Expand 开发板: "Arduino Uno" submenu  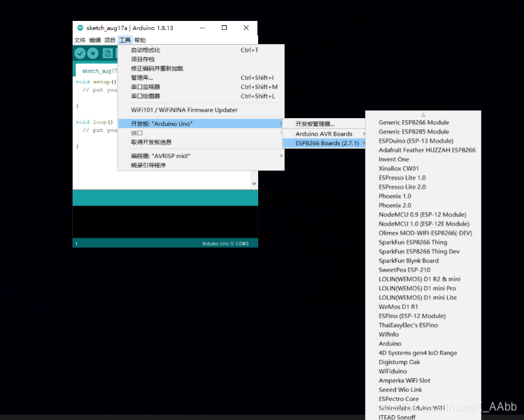[201, 124]
